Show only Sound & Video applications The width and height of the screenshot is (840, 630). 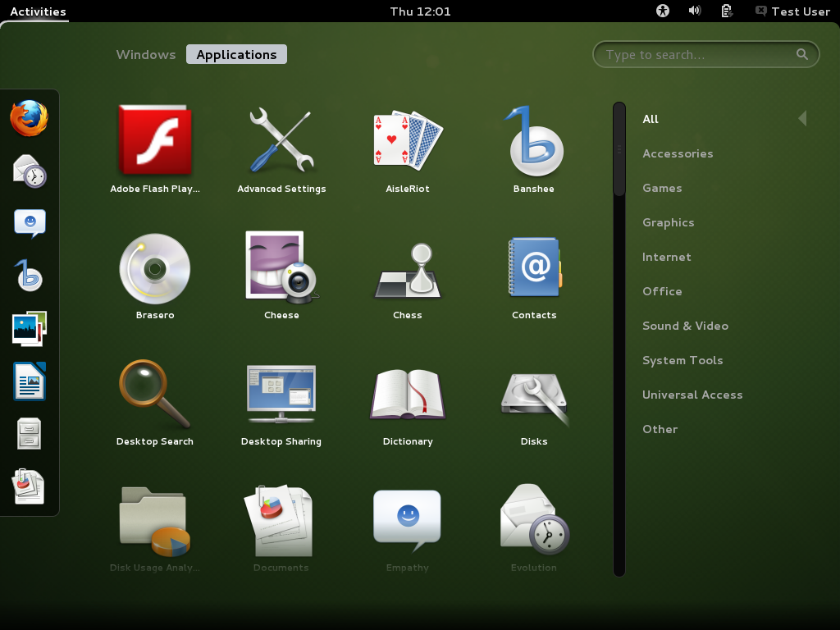tap(685, 326)
